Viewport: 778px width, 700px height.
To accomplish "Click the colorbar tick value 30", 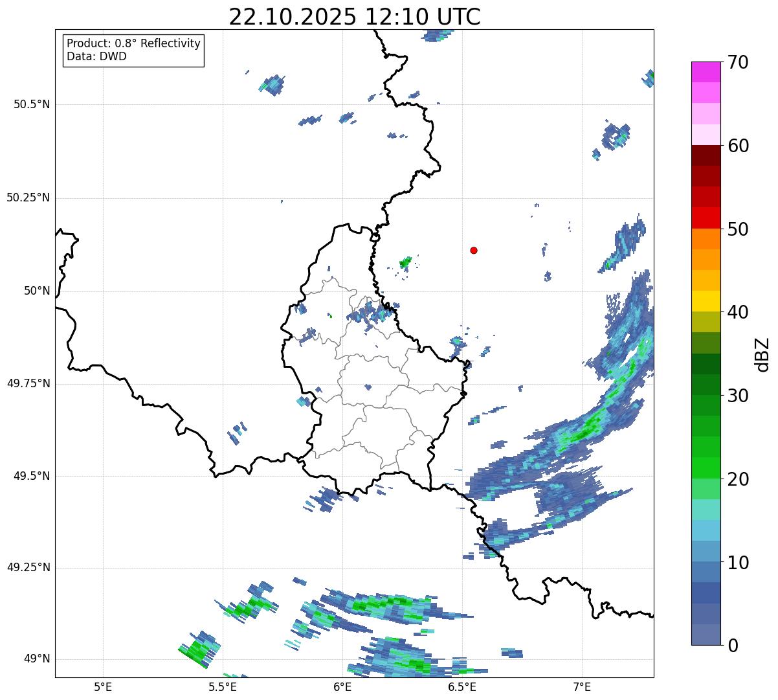I will point(739,396).
